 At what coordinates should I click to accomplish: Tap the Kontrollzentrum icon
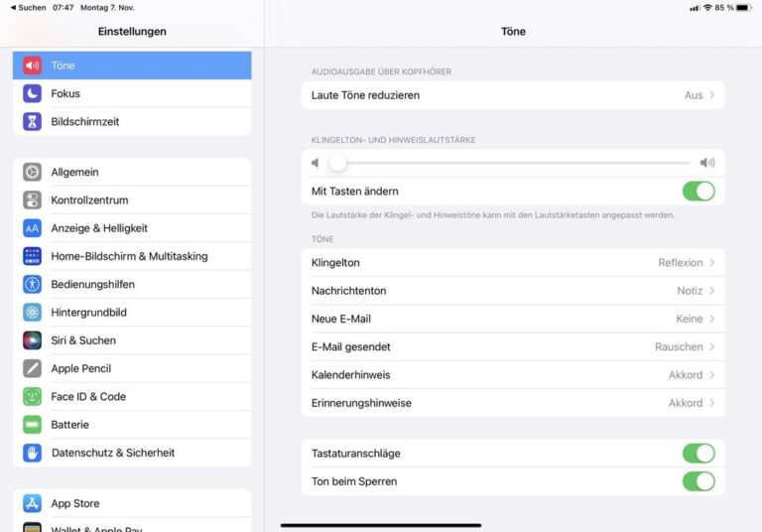click(33, 199)
